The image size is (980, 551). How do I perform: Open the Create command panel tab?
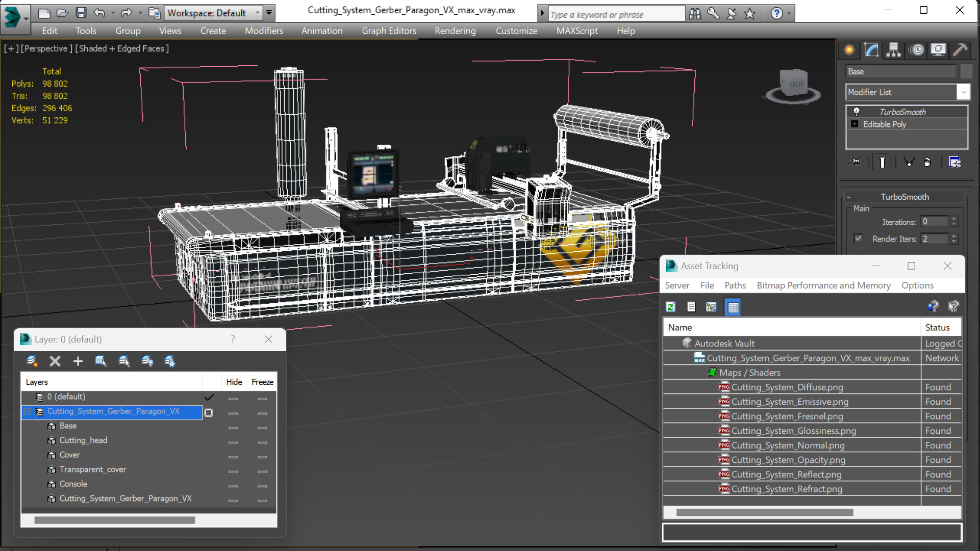849,49
